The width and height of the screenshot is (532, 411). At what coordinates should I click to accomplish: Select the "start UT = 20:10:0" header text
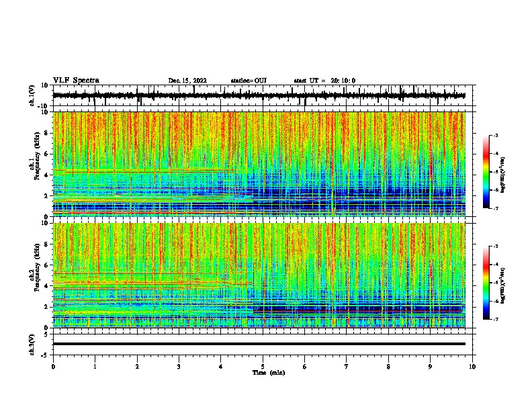pyautogui.click(x=324, y=81)
